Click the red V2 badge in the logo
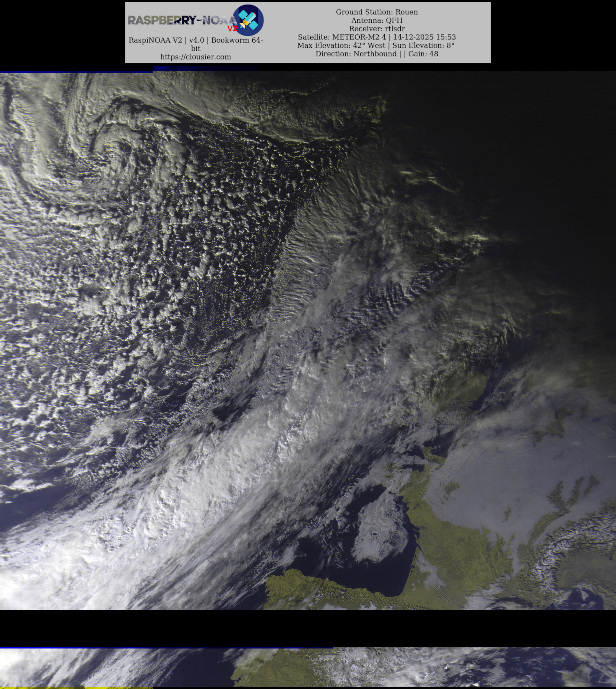This screenshot has width=616, height=689. coord(232,28)
